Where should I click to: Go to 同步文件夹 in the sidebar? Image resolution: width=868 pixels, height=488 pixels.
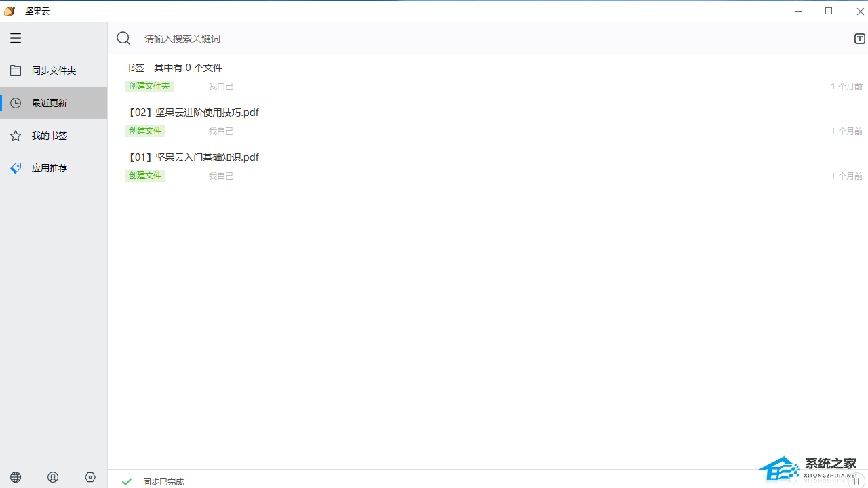tap(54, 70)
